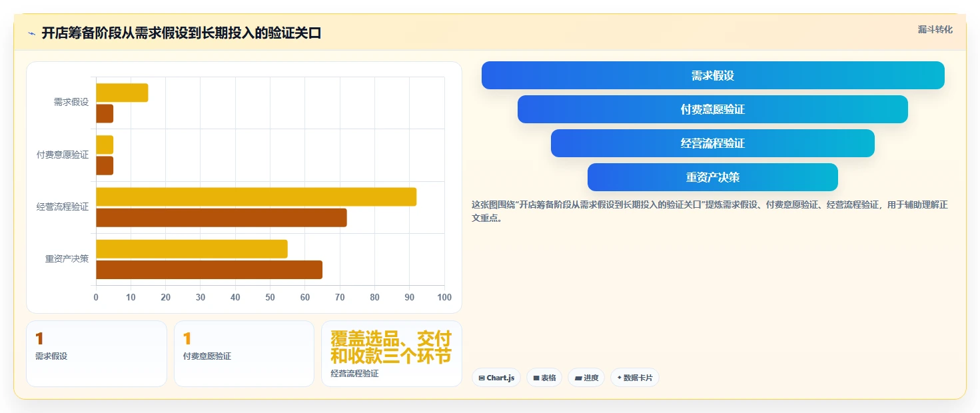Select the 表格 chip
This screenshot has height=413, width=980.
tap(544, 378)
